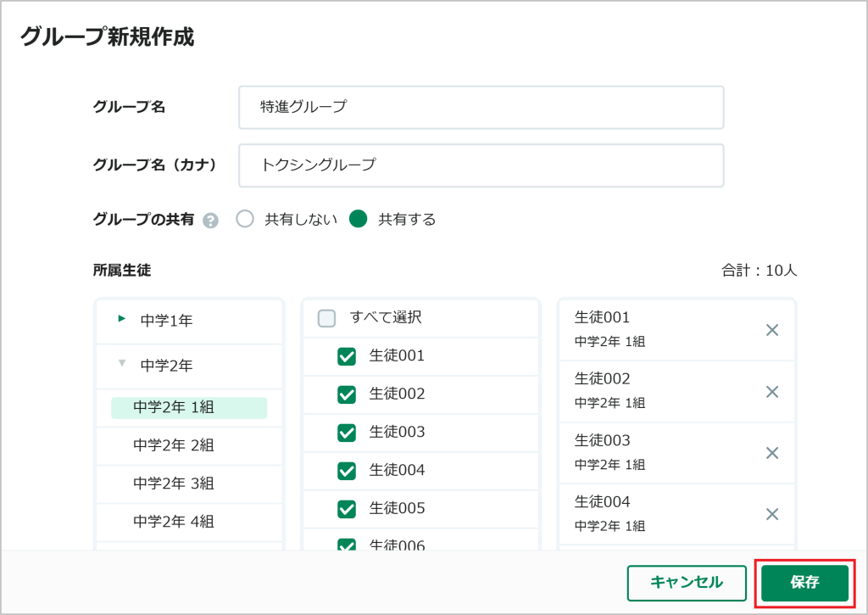This screenshot has height=615, width=868.
Task: Tick the すべて選択 checkbox
Action: 326,318
